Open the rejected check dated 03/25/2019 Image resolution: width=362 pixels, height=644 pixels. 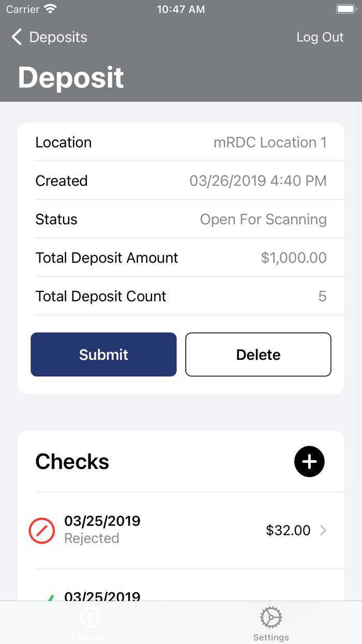[x=181, y=531]
